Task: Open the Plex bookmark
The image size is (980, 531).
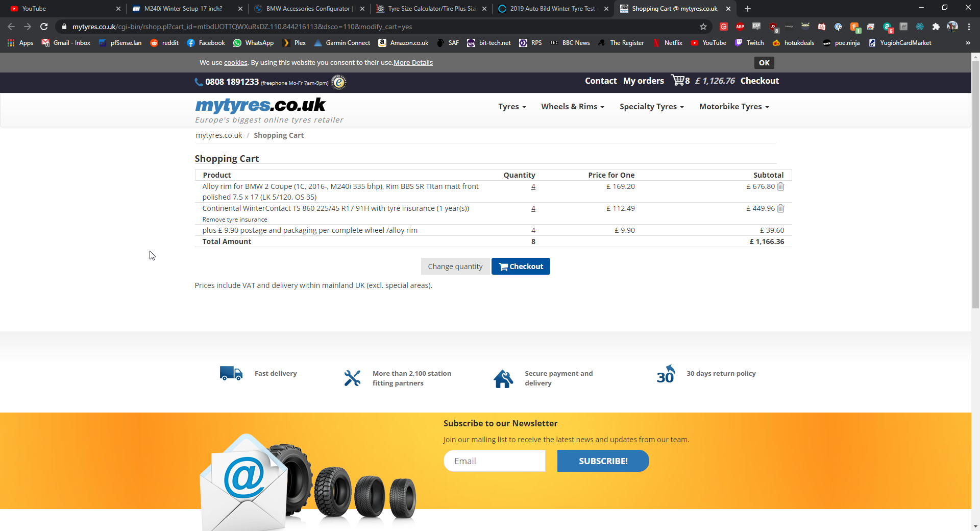Action: pyautogui.click(x=295, y=43)
